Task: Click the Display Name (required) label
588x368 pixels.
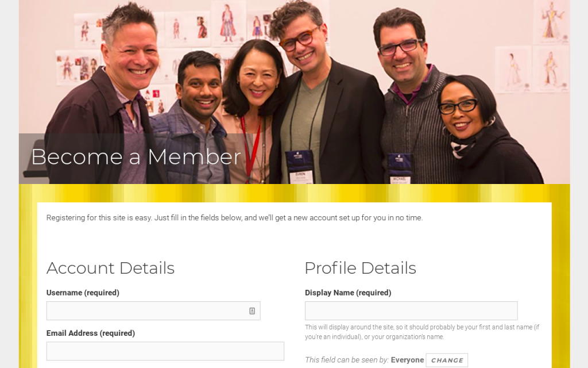Action: 348,293
